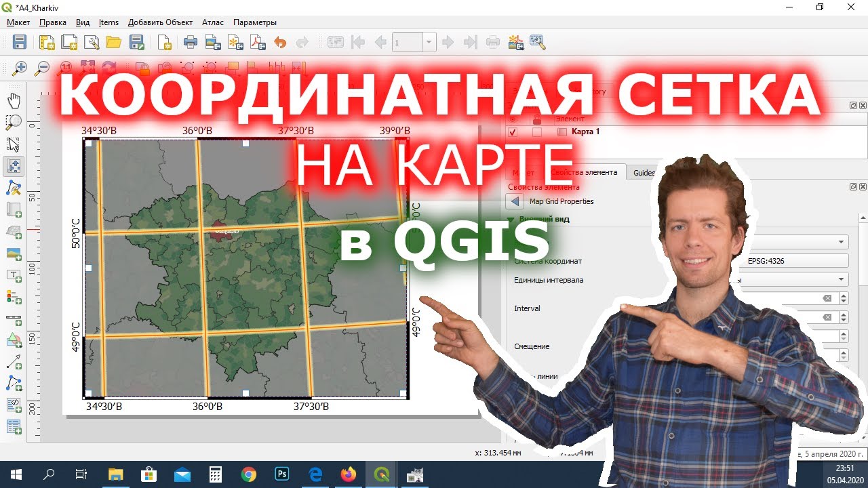Open the Вид menu
Screen dimensions: 868x488
coord(83,22)
